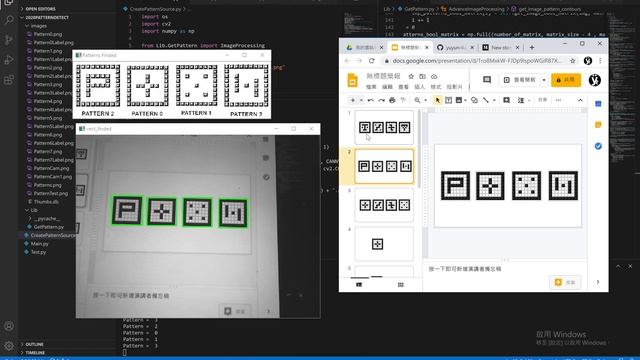
Task: Open the zoom dropdown arrow
Action: [426, 100]
